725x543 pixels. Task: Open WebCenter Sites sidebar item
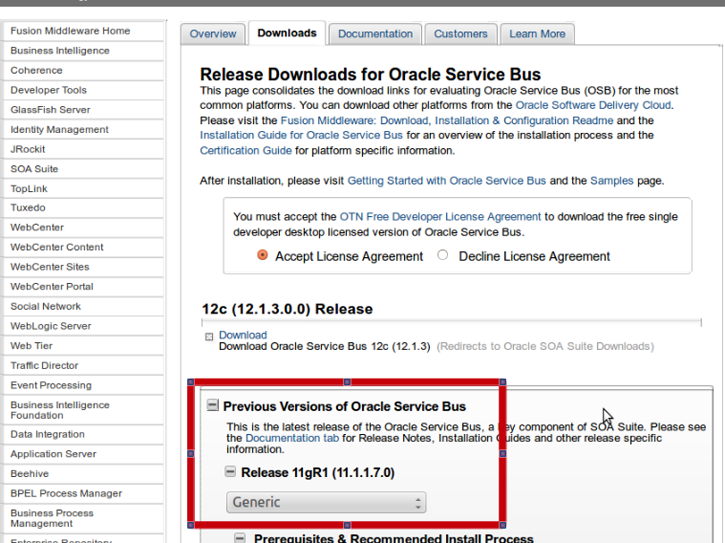83,267
